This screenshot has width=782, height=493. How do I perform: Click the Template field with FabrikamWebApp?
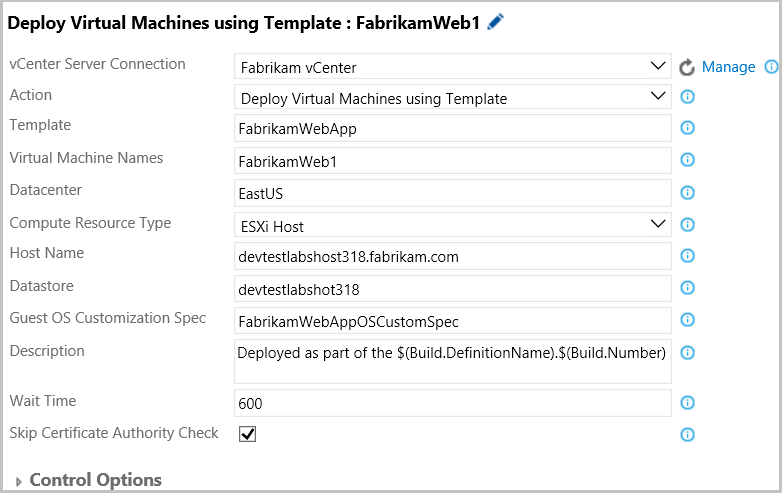pyautogui.click(x=452, y=128)
